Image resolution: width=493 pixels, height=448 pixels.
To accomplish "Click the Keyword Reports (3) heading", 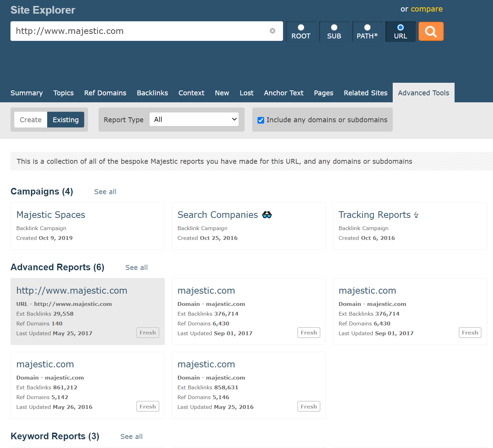I will [x=55, y=436].
